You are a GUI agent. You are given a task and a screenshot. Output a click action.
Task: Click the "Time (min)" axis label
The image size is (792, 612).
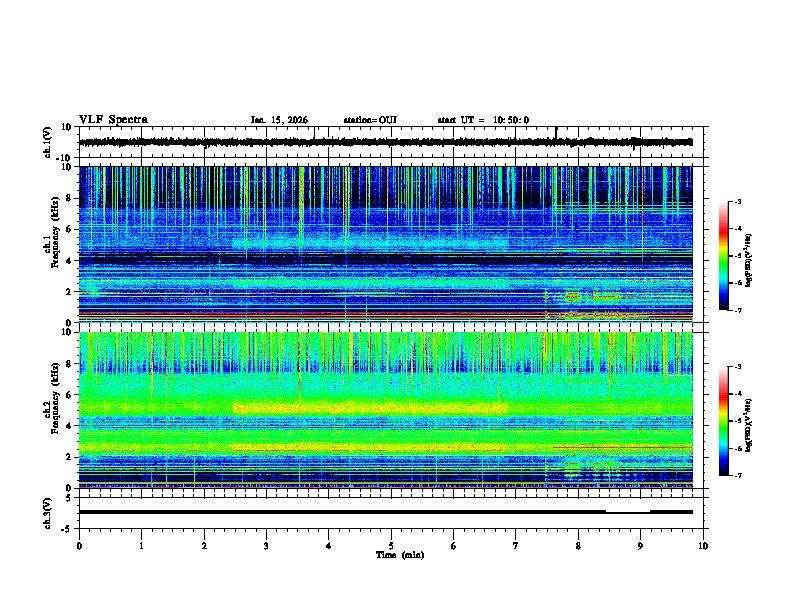[400, 555]
